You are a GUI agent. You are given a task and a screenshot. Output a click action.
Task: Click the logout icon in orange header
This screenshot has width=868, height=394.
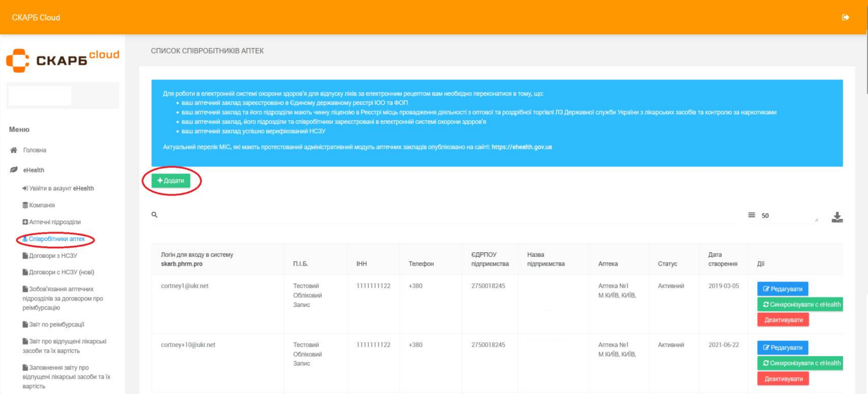point(845,17)
